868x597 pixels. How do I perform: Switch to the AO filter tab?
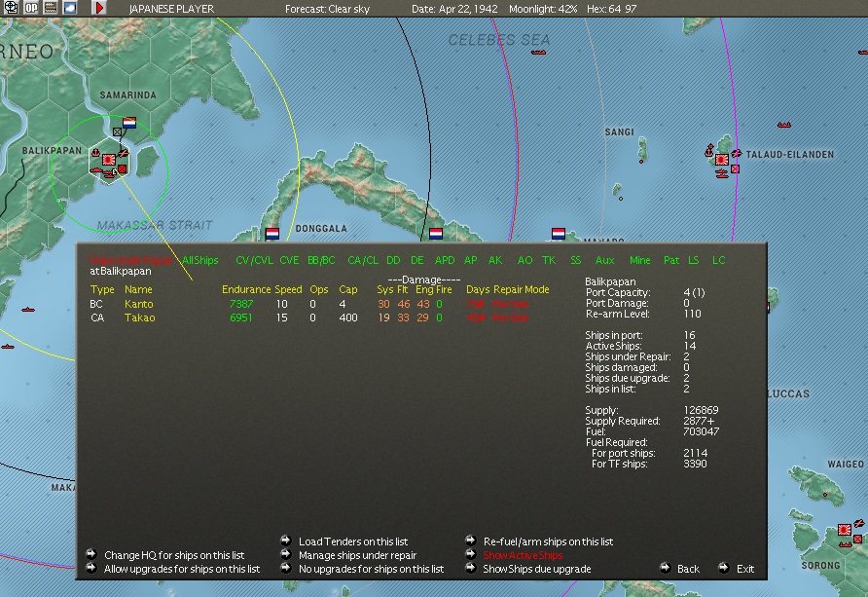click(524, 260)
